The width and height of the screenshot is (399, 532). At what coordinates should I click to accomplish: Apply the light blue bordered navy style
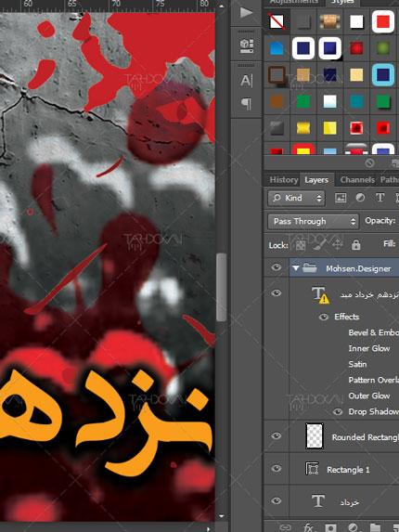[383, 74]
